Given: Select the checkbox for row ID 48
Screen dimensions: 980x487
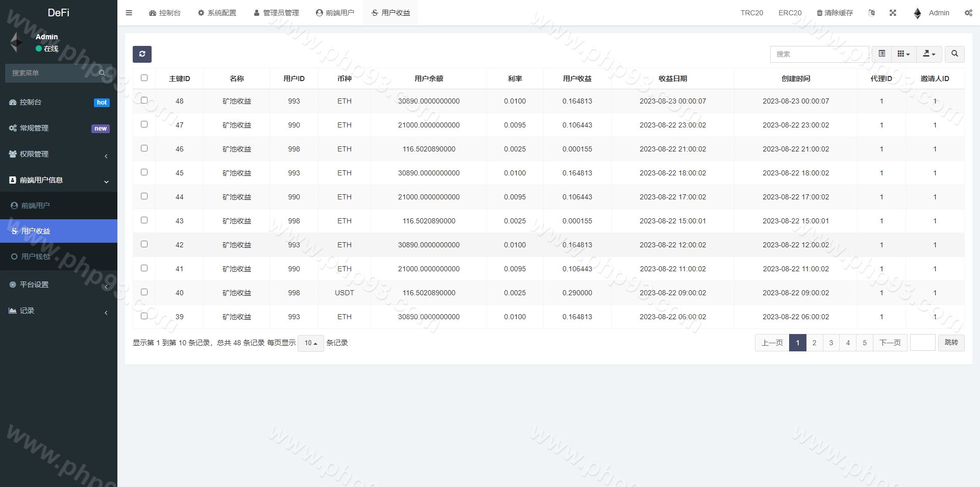Looking at the screenshot, I should pyautogui.click(x=144, y=100).
